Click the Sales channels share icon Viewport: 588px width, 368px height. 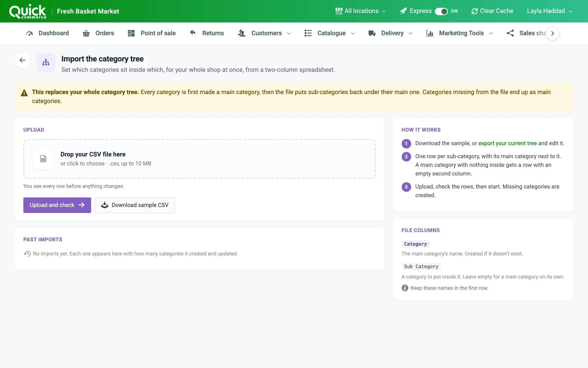pyautogui.click(x=510, y=33)
